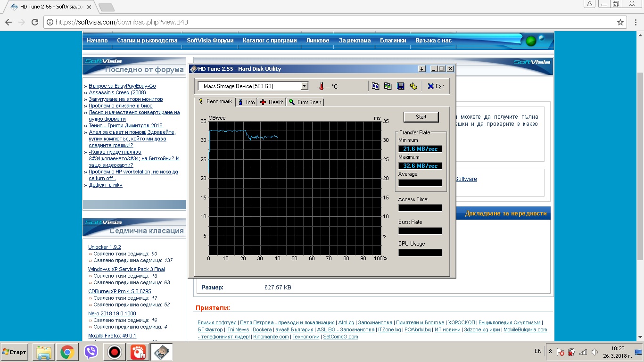Click the thermometer temperature icon
The width and height of the screenshot is (644, 362).
(x=321, y=86)
